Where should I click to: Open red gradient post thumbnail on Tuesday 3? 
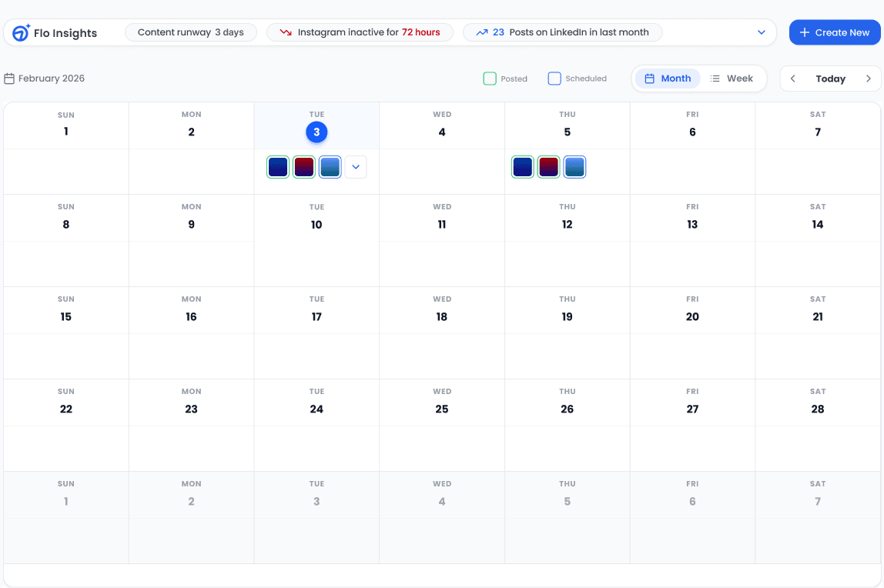coord(304,167)
